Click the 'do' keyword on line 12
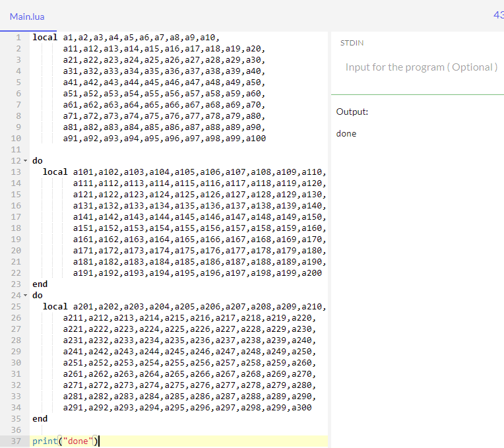This screenshot has width=504, height=448. coord(38,161)
